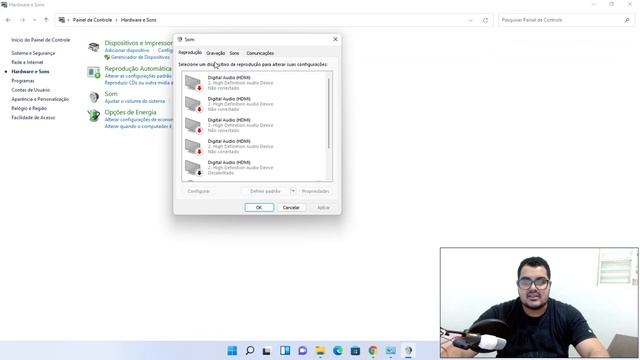Launch Google Chrome from the taskbar
This screenshot has width=640, height=360.
[373, 351]
